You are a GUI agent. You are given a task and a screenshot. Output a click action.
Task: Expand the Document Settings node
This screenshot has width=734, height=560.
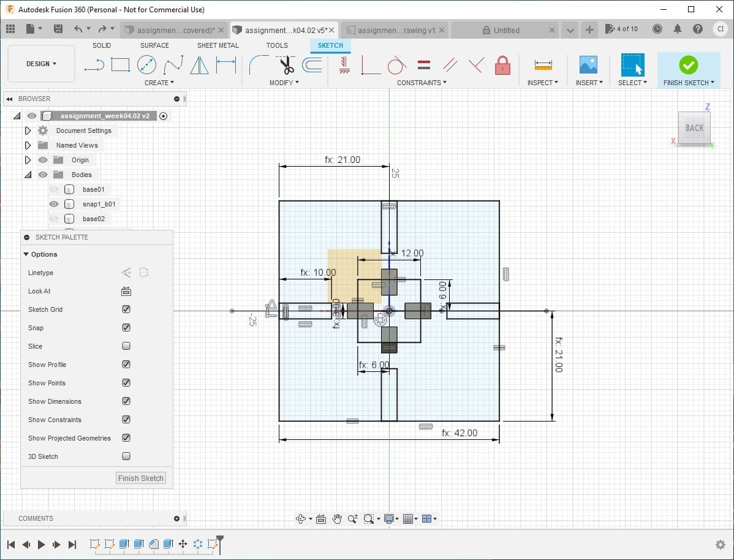point(28,131)
